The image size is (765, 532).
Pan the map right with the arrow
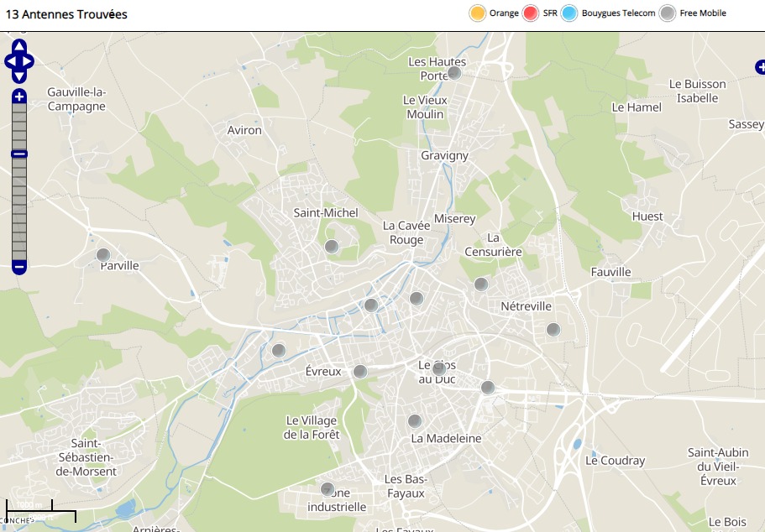(x=28, y=61)
